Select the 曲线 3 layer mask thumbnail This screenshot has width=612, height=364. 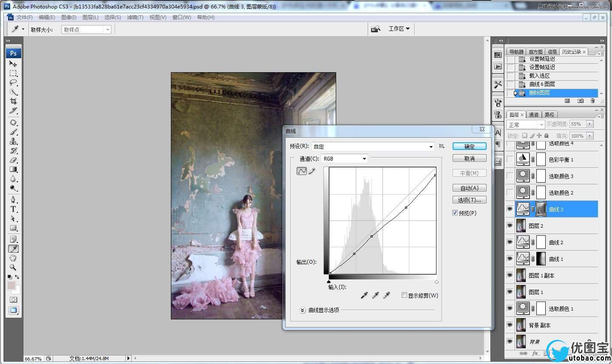541,209
